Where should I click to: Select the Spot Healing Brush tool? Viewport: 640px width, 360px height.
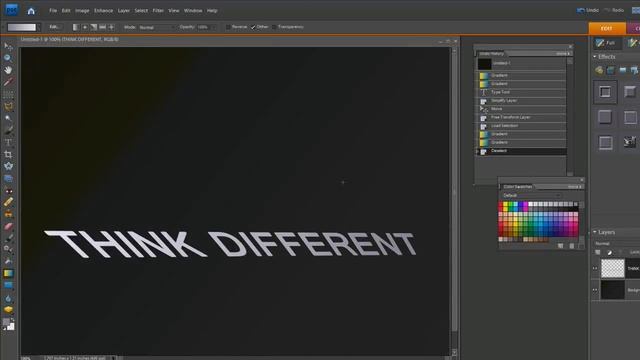[8, 202]
